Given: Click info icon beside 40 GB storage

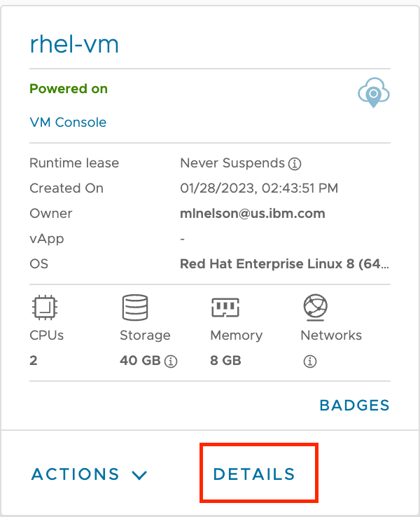Looking at the screenshot, I should [x=170, y=361].
